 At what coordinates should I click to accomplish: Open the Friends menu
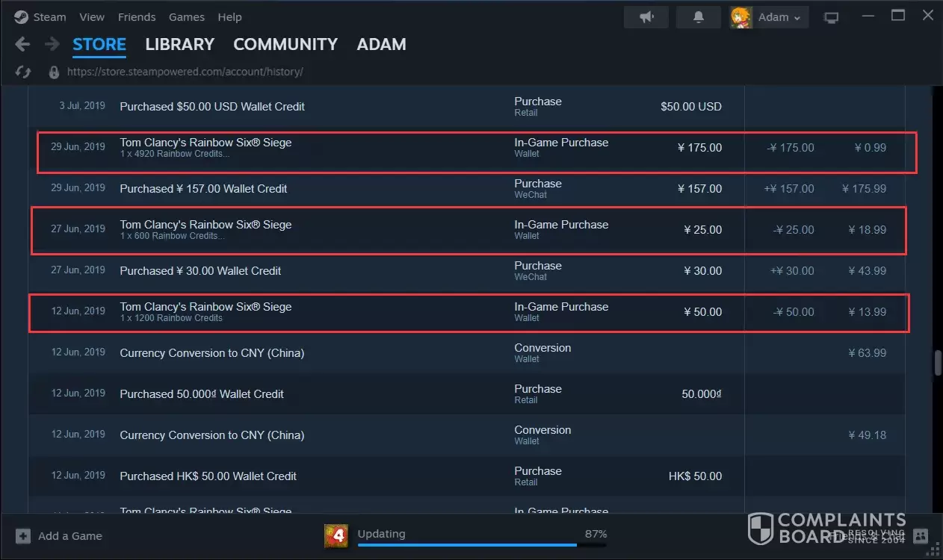[137, 17]
